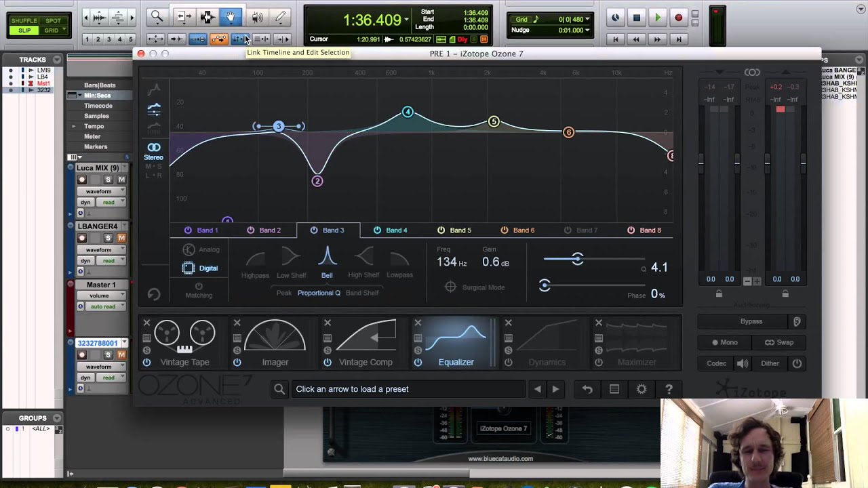Toggle the Vintage Tape module power
Image resolution: width=868 pixels, height=488 pixels.
(146, 363)
